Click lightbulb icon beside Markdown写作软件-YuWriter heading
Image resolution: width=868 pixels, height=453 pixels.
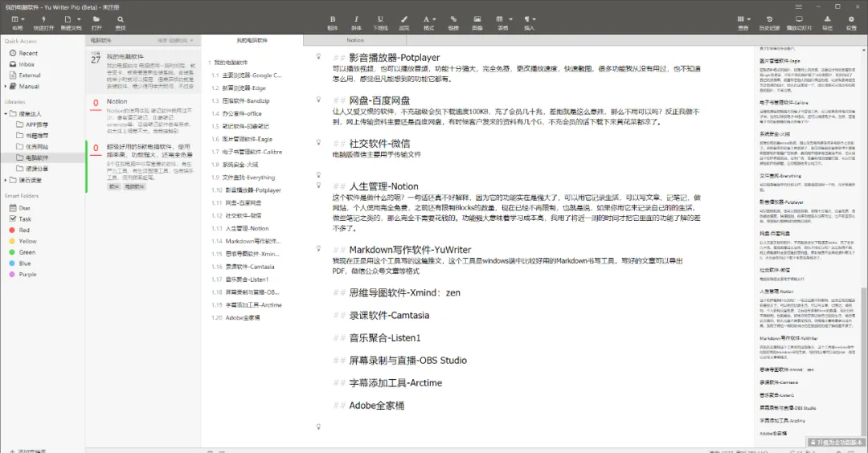click(318, 248)
